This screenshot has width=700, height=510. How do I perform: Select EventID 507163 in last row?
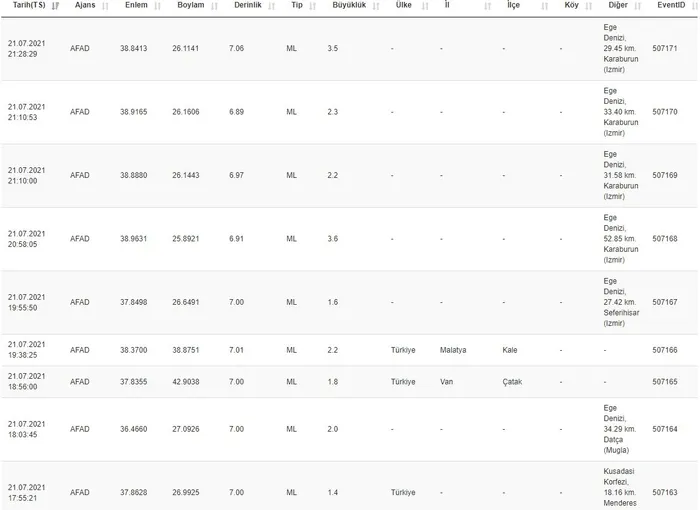click(x=665, y=492)
